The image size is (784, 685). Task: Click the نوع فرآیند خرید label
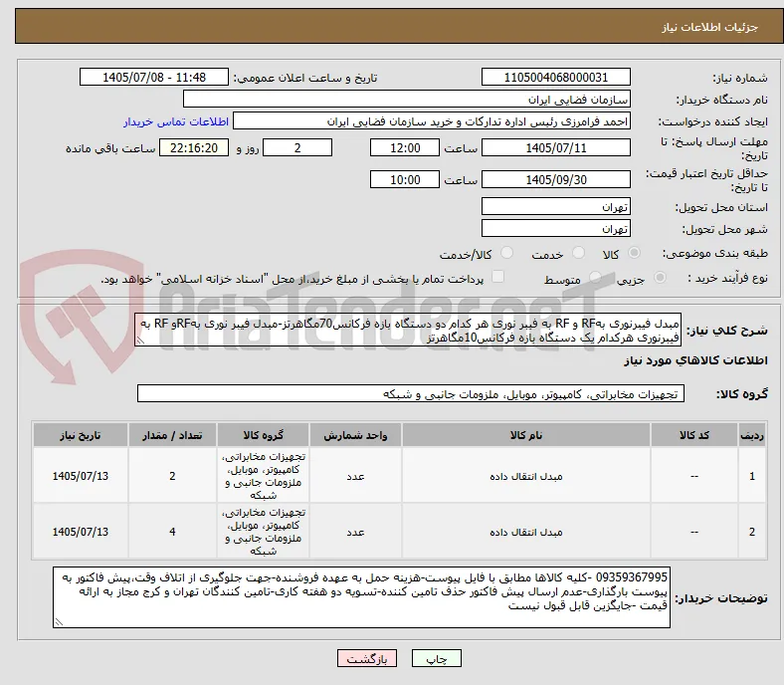(727, 278)
